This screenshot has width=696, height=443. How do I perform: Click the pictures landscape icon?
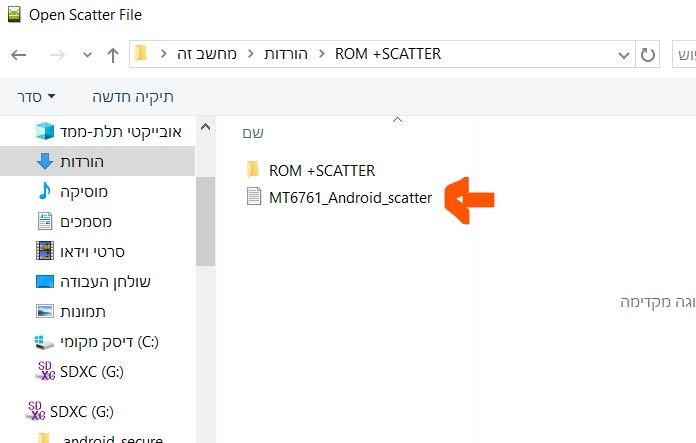tap(45, 311)
